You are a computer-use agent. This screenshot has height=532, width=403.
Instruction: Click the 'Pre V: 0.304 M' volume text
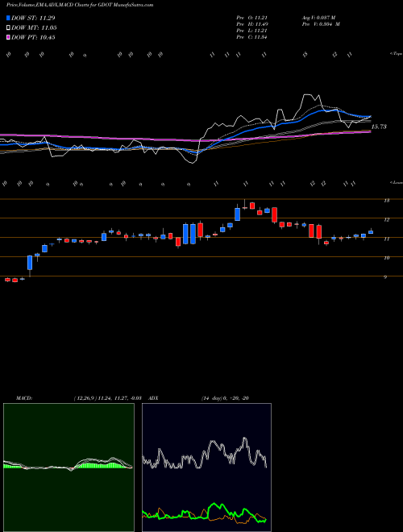tap(320, 24)
